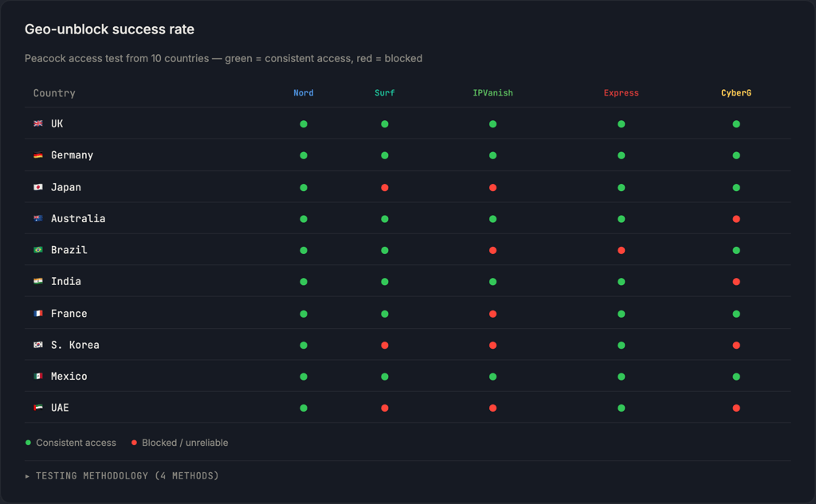The height and width of the screenshot is (504, 816).
Task: Click the Blocked / unreliable legend entry
Action: [179, 443]
